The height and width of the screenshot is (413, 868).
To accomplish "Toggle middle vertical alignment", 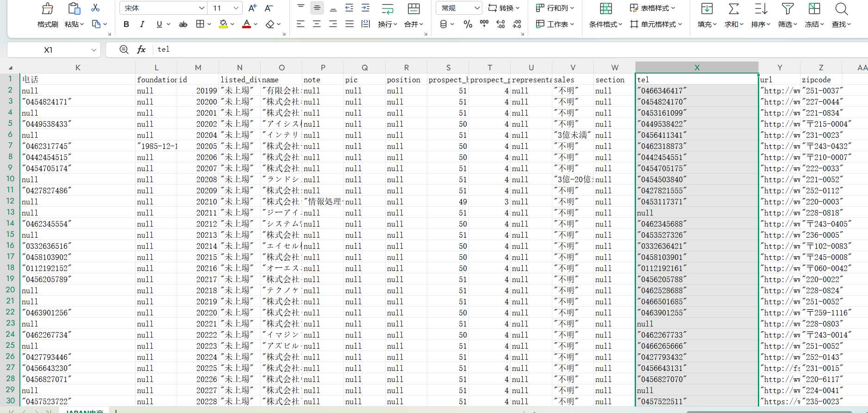I will coord(317,8).
